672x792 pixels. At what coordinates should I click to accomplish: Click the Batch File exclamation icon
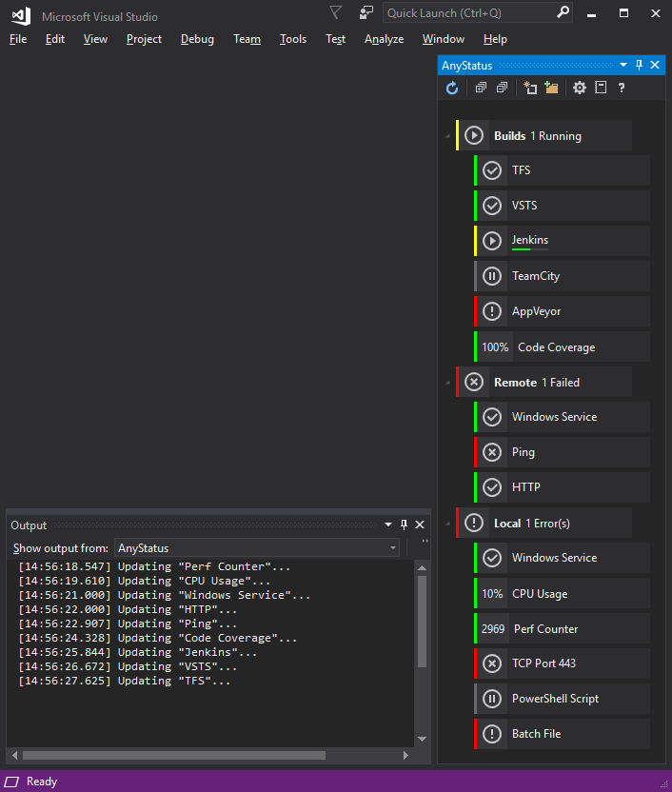[492, 734]
